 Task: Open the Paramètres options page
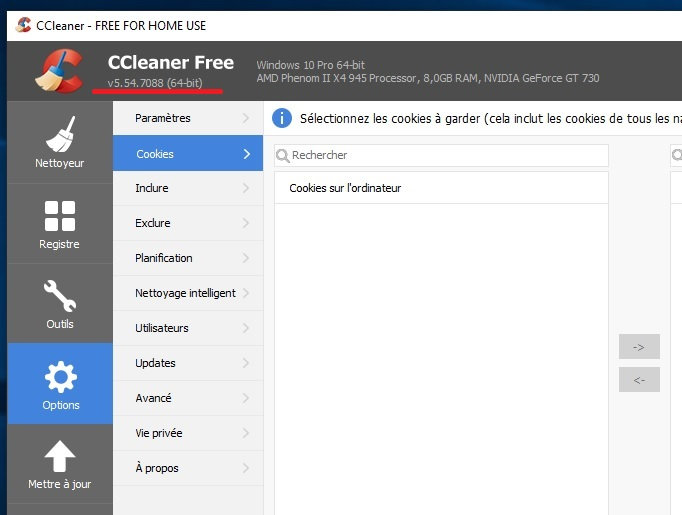188,118
